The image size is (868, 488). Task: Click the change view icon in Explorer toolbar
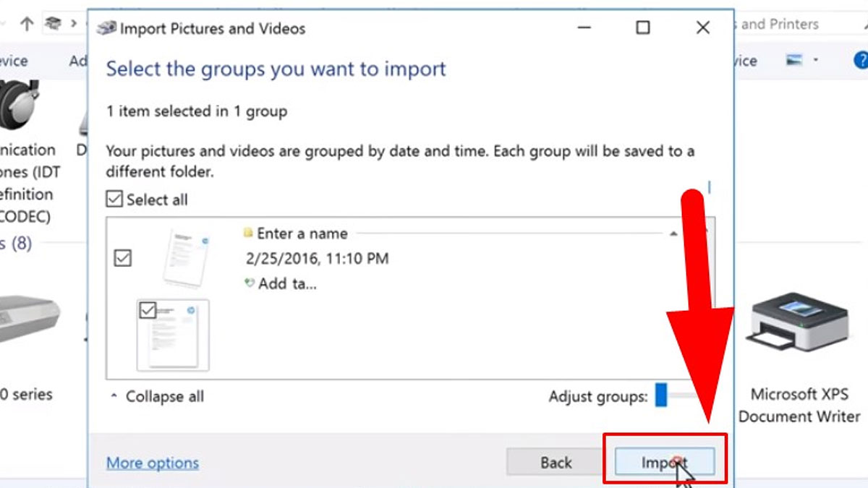point(794,61)
